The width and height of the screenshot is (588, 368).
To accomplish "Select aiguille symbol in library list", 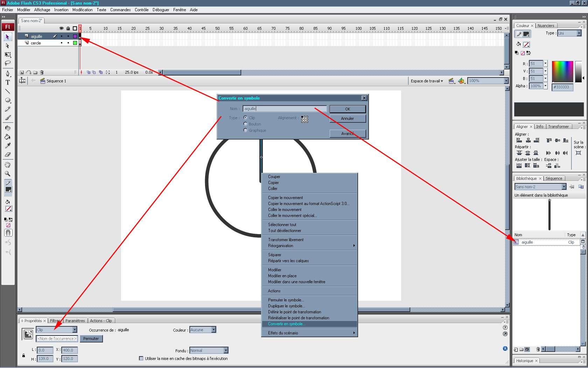I will (546, 242).
